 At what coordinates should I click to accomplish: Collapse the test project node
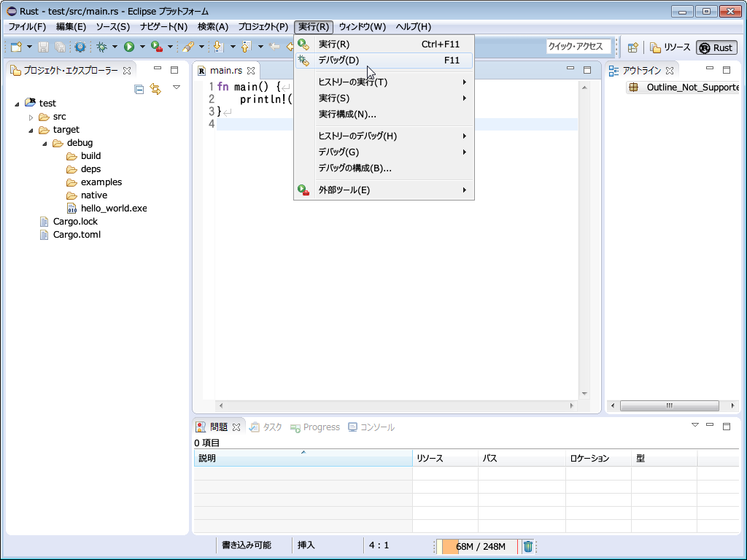tap(18, 104)
